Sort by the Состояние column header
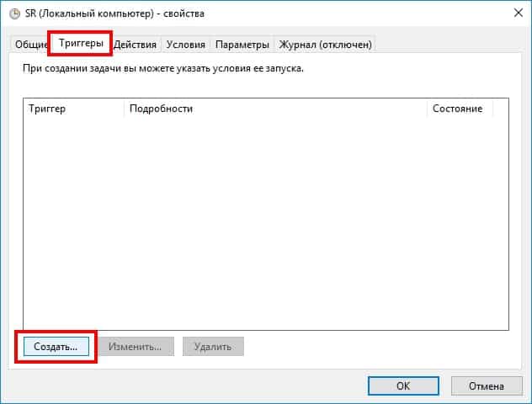The height and width of the screenshot is (404, 532). (x=460, y=109)
